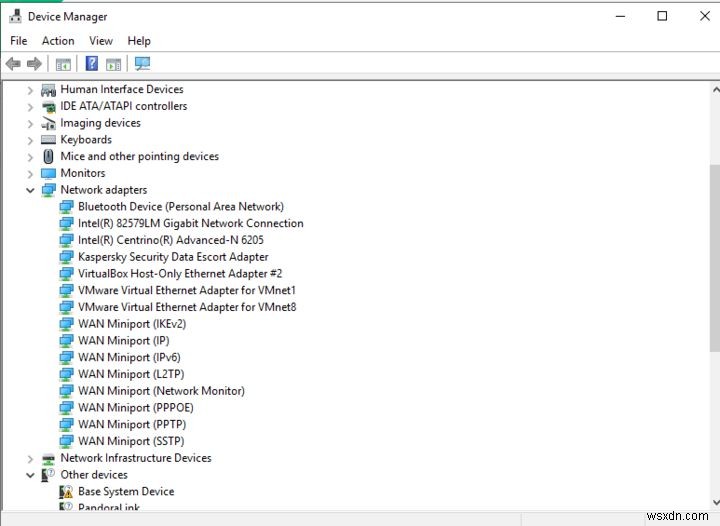
Task: Open the Help menu
Action: point(139,41)
